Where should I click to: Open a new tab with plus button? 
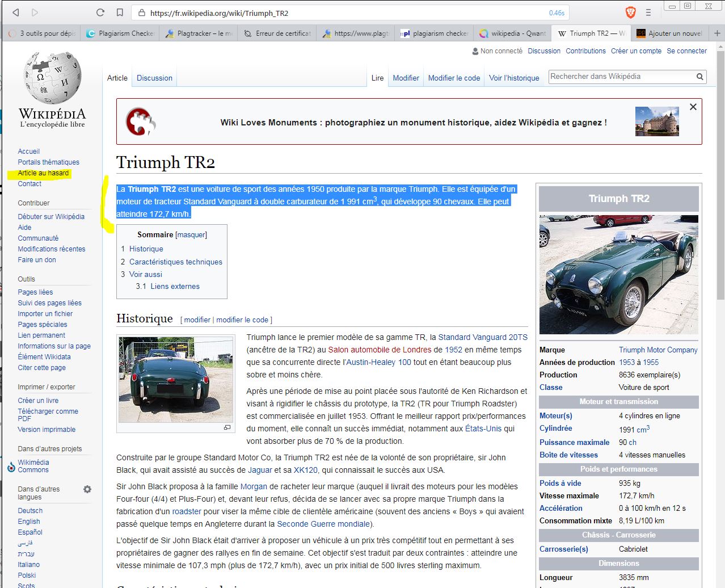(717, 33)
